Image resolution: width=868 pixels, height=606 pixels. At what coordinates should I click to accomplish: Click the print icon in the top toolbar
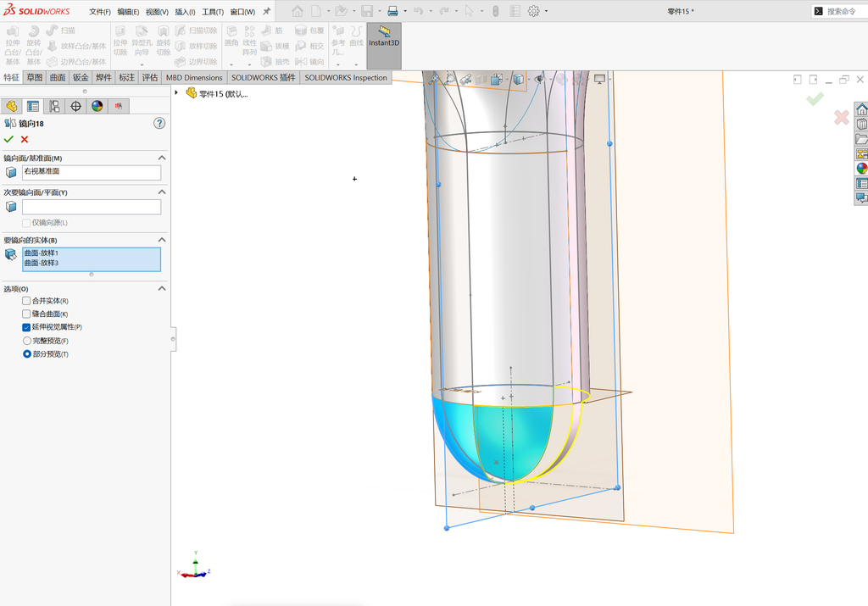click(x=392, y=11)
